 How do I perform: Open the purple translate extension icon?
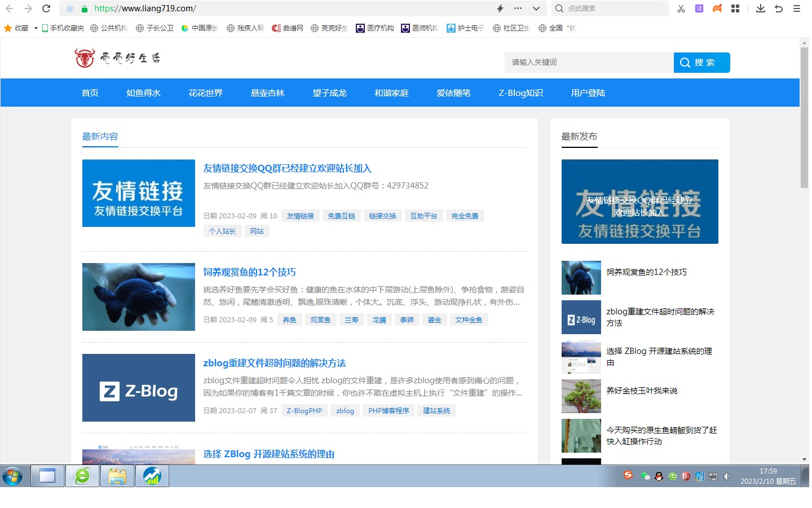coord(699,8)
